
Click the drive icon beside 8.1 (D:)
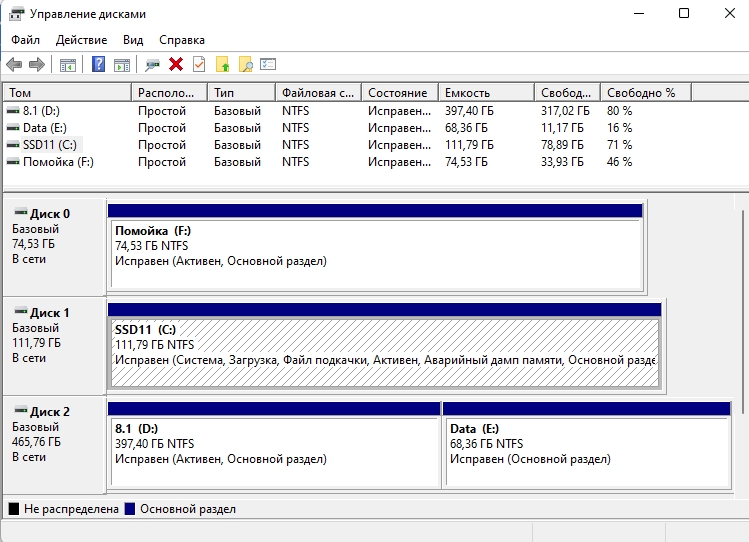click(x=13, y=111)
